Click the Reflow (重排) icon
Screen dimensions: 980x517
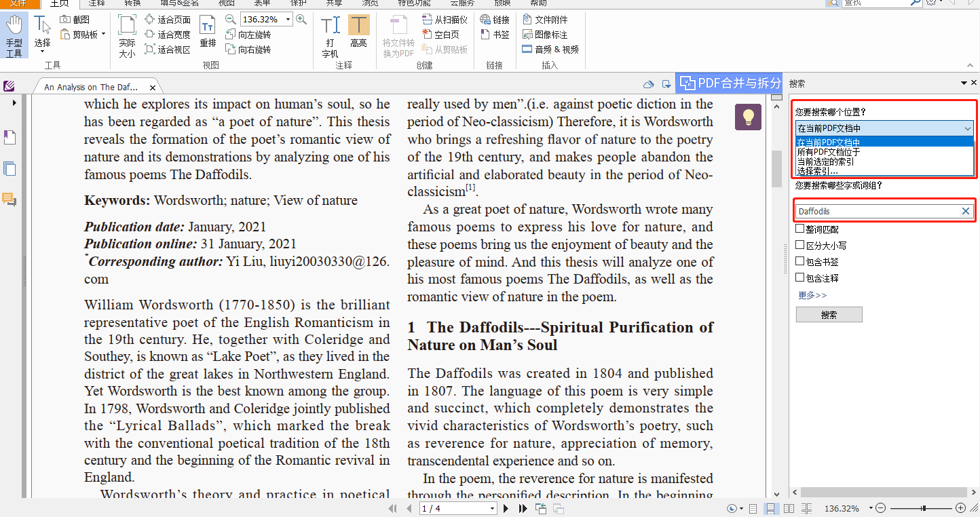point(208,33)
